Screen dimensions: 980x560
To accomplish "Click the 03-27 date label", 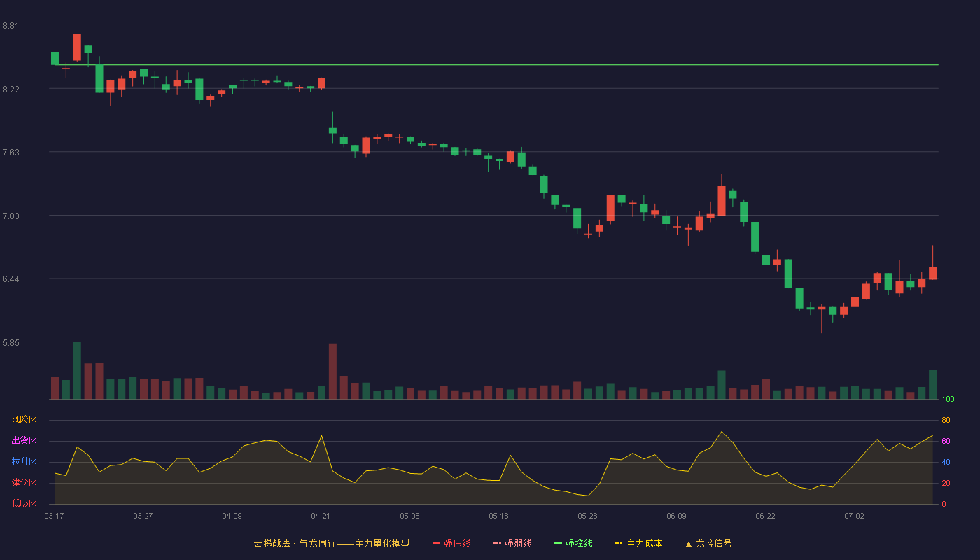I will coord(143,516).
